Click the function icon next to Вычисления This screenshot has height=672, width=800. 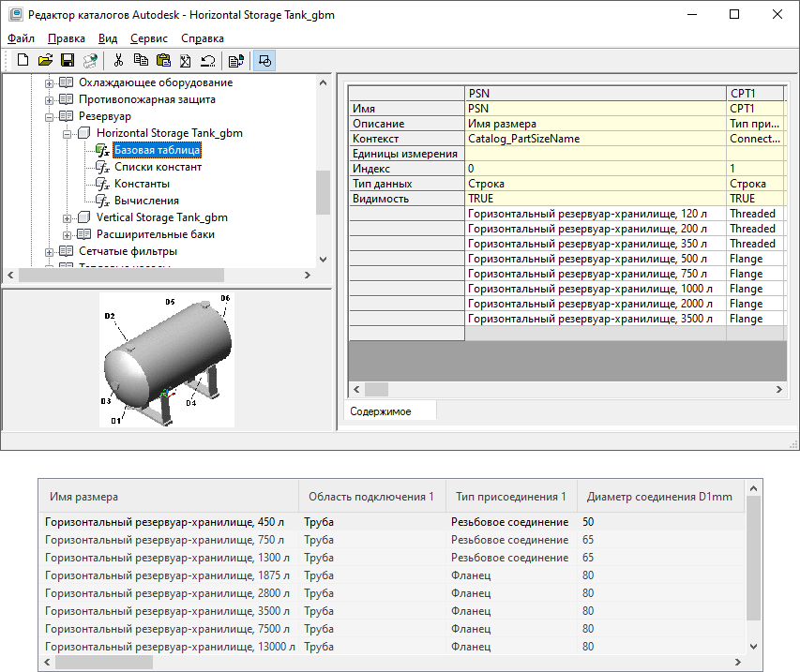pyautogui.click(x=102, y=201)
